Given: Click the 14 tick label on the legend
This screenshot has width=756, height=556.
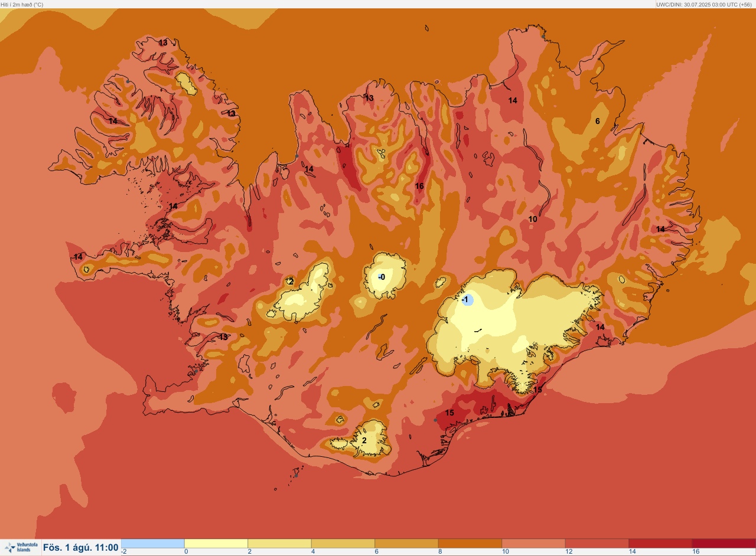Looking at the screenshot, I should click(632, 551).
